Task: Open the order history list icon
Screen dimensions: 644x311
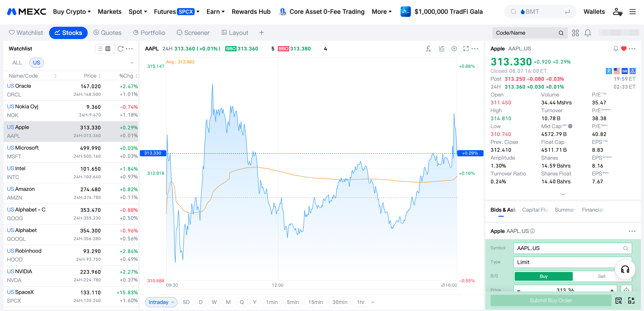Action: point(619,300)
